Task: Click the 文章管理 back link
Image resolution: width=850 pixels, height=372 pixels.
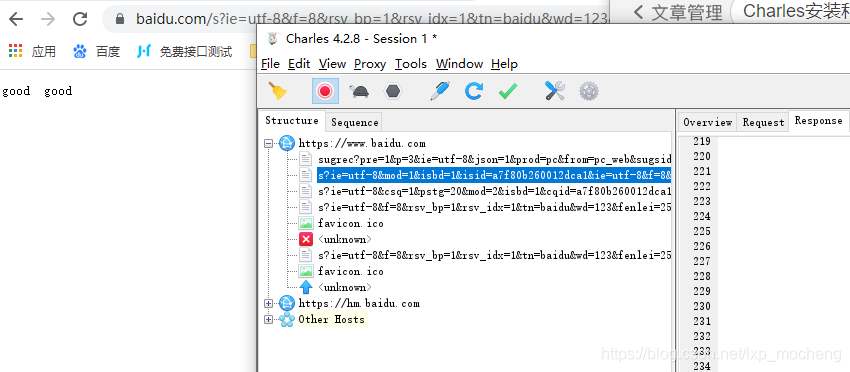Action: coord(678,11)
